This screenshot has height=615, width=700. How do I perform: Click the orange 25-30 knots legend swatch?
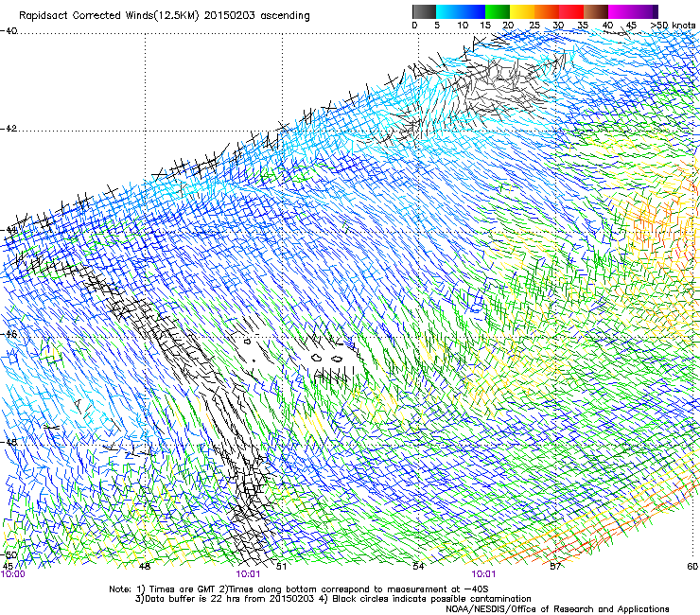(547, 11)
